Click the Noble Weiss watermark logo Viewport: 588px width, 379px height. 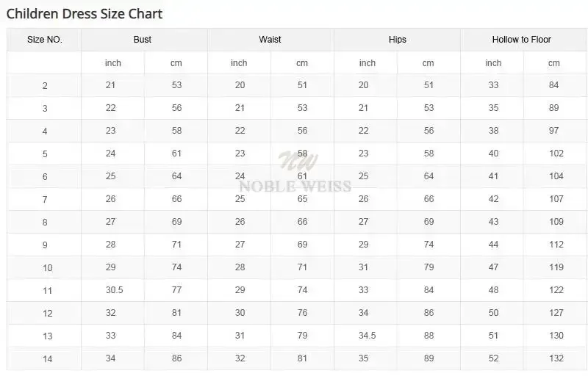coord(295,172)
